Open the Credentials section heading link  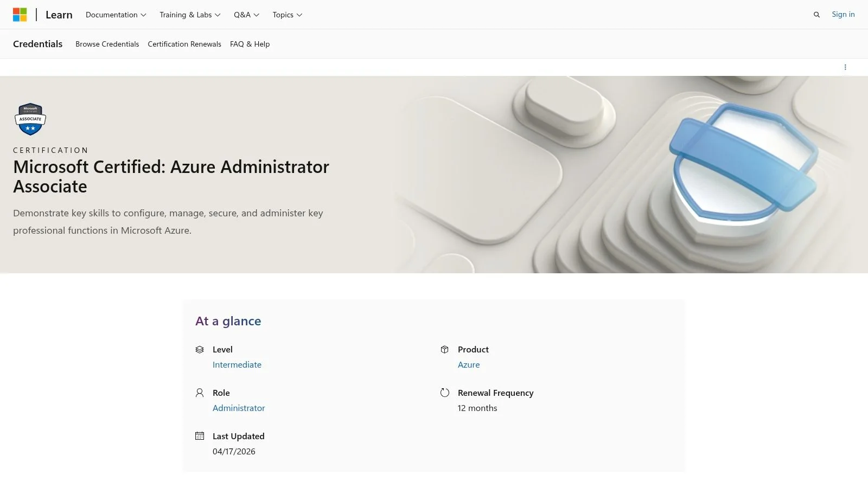pyautogui.click(x=38, y=44)
